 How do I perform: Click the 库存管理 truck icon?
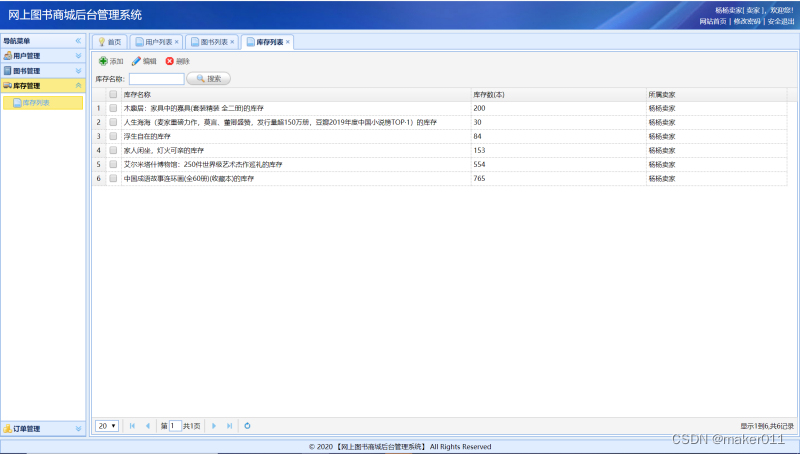(x=8, y=86)
